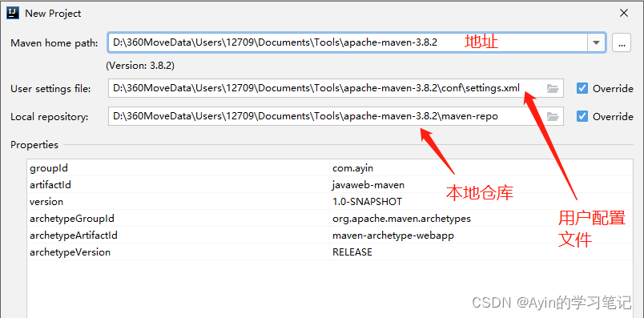The width and height of the screenshot is (644, 318).
Task: Click the 'Maven home path:' label
Action: 54,43
